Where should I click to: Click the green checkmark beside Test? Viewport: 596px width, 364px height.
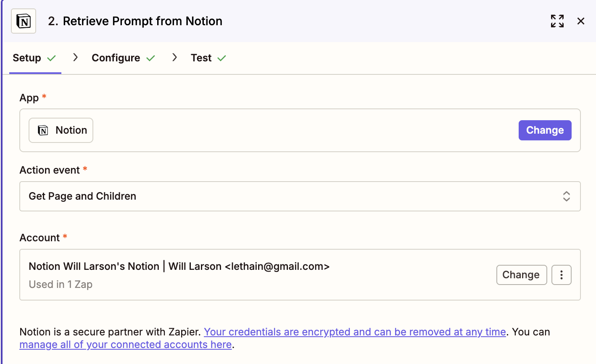point(222,58)
